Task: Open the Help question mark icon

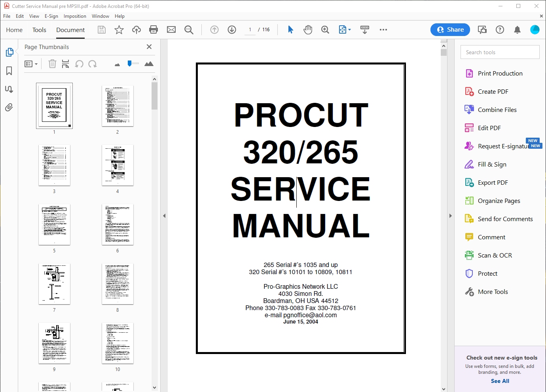Action: [x=500, y=30]
